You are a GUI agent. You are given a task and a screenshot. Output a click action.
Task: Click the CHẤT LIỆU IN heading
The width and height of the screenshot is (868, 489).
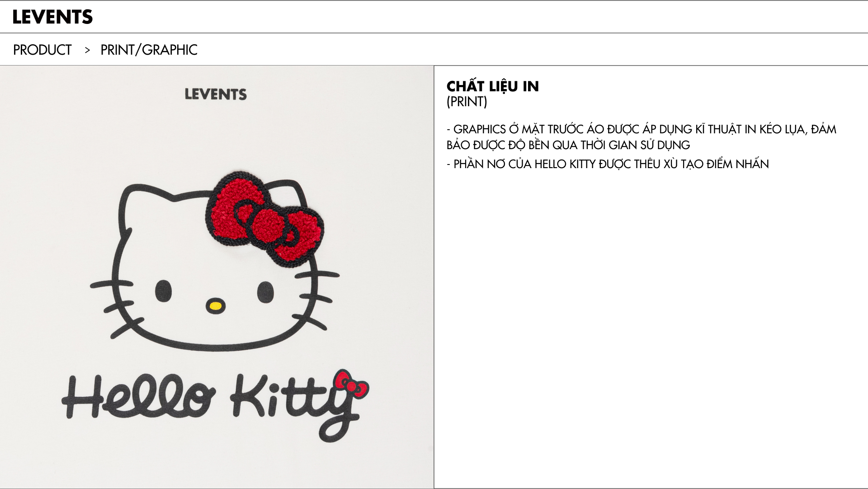click(493, 86)
